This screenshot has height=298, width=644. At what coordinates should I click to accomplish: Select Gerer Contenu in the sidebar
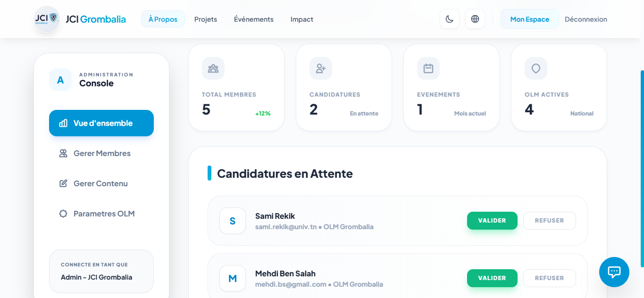[x=101, y=183]
